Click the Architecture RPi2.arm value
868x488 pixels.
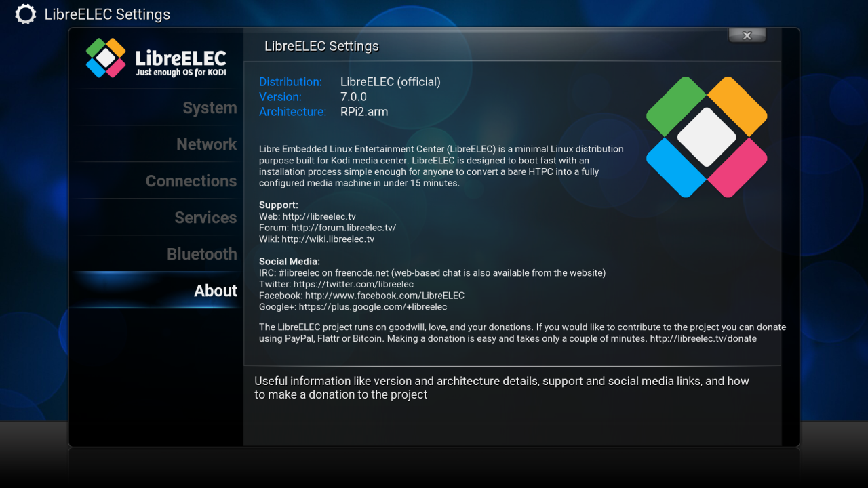364,112
